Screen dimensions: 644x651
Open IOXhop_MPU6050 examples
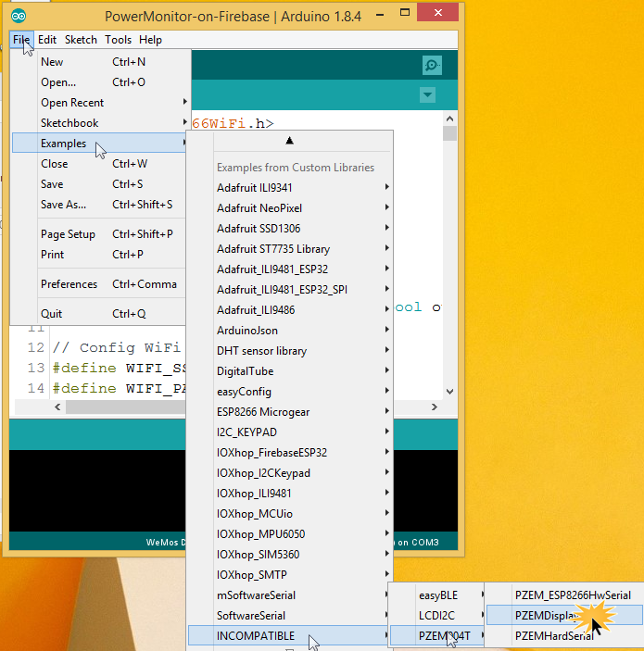[290, 534]
